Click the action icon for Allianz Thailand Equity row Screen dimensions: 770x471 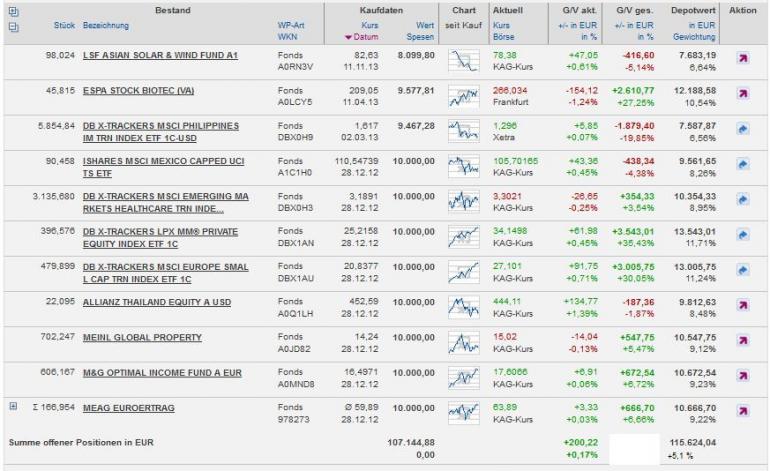coord(743,305)
